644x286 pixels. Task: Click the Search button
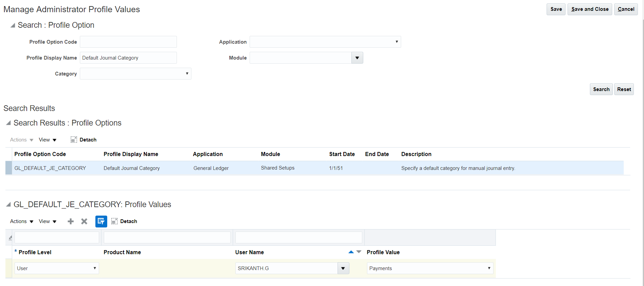click(601, 89)
